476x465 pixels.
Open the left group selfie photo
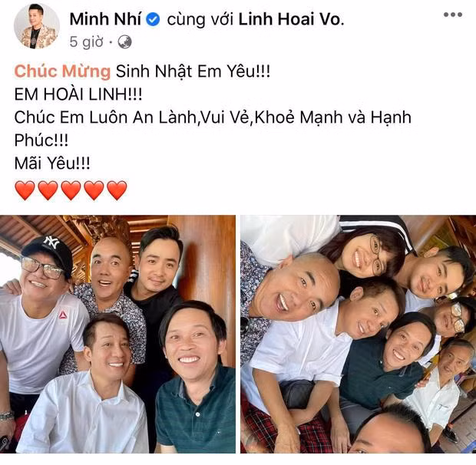(x=117, y=335)
